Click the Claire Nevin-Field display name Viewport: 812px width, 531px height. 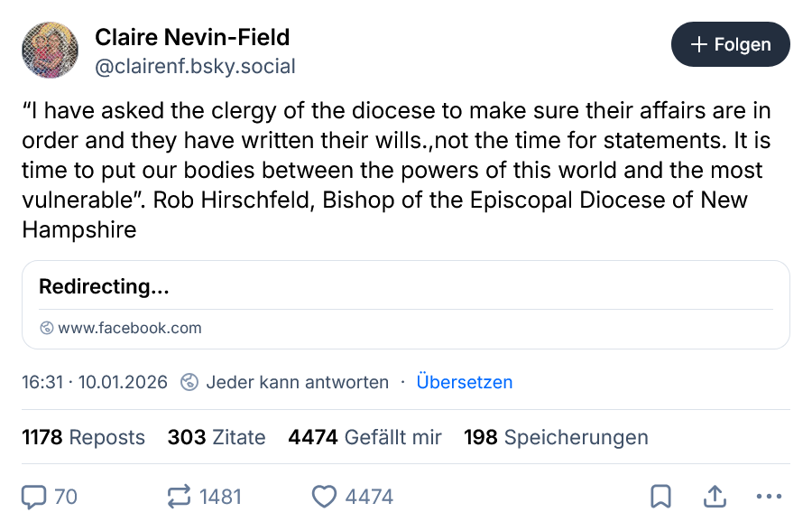(x=192, y=37)
